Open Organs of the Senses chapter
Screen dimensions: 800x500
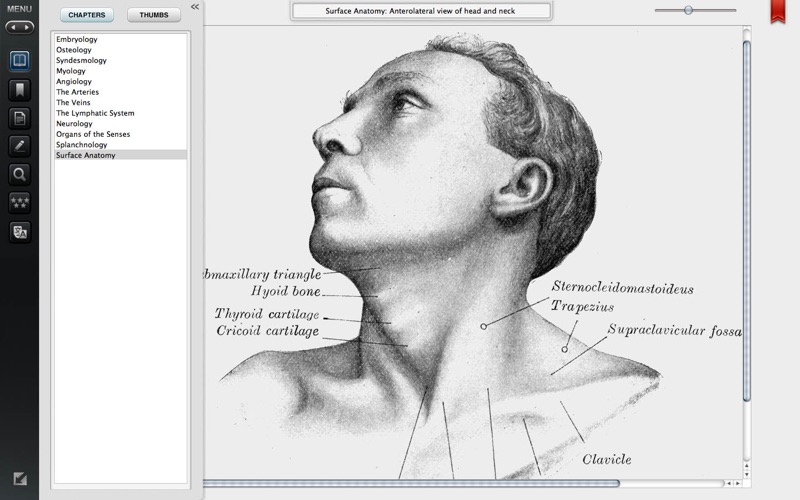point(120,134)
